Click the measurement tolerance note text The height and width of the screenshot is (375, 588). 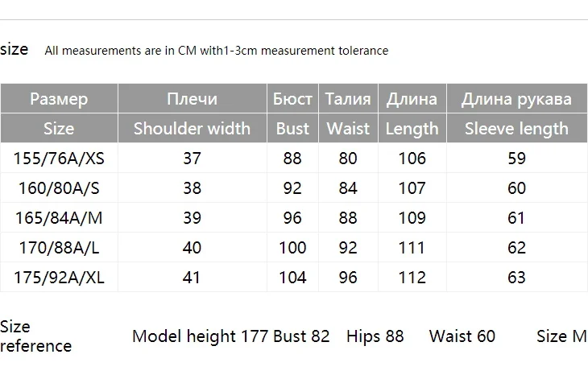(x=216, y=51)
